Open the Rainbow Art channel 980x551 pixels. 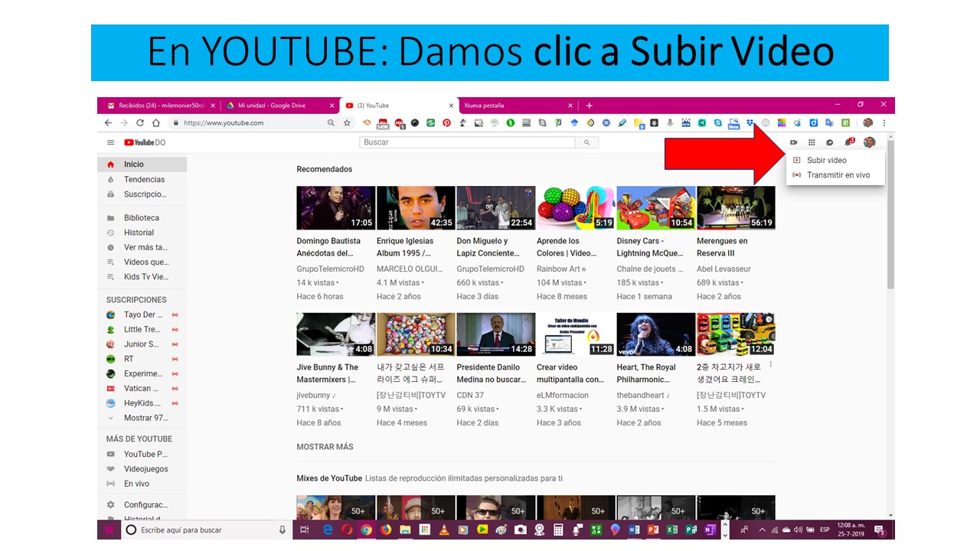(558, 269)
